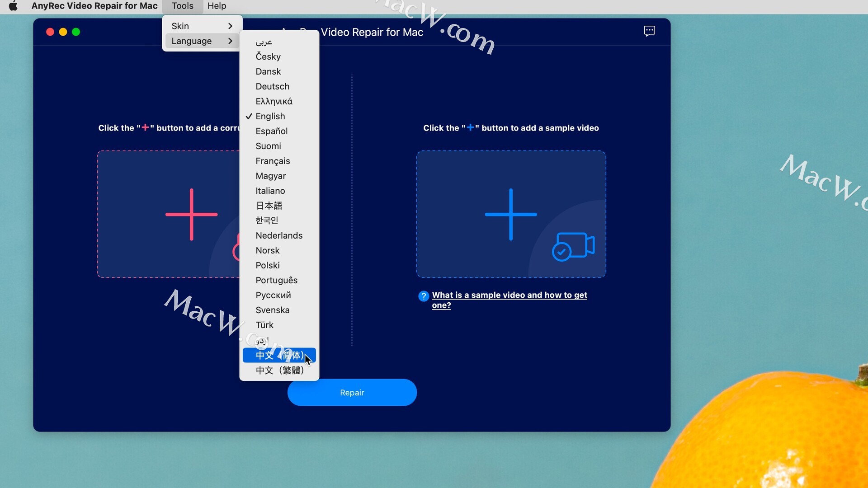
Task: Select Magyar from the language list
Action: click(x=279, y=176)
